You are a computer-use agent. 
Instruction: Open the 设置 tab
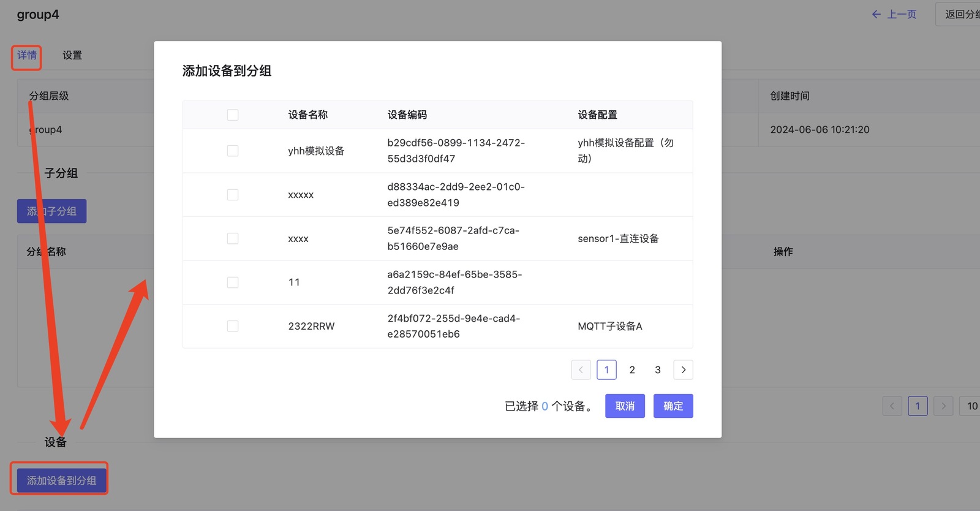(x=72, y=55)
